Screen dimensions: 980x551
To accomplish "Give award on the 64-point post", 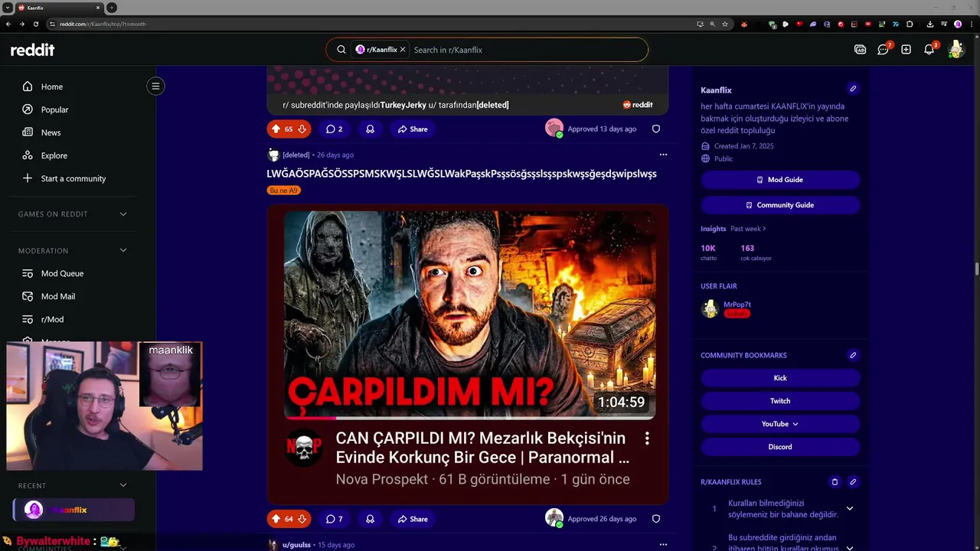I will coord(370,519).
